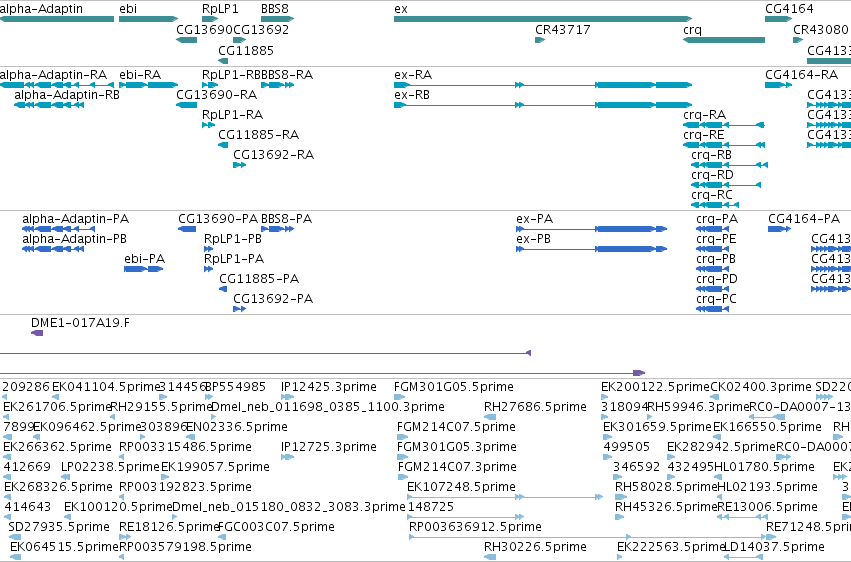Open the RP003636912.5prime EST label
Viewport: 851px width, 562px height.
(x=475, y=528)
